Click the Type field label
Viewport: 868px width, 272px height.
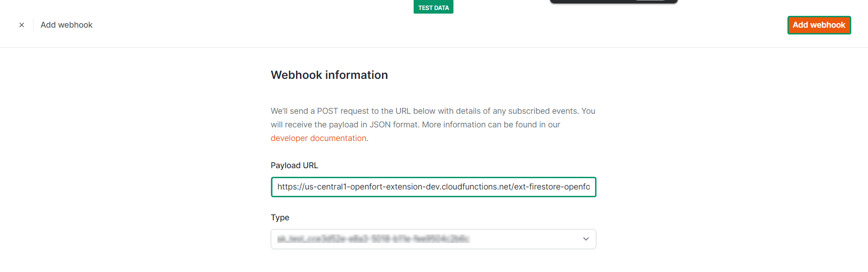pyautogui.click(x=280, y=218)
